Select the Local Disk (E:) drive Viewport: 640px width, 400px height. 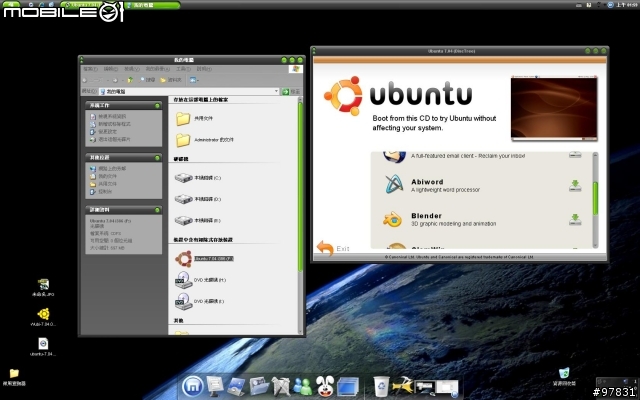click(x=198, y=220)
